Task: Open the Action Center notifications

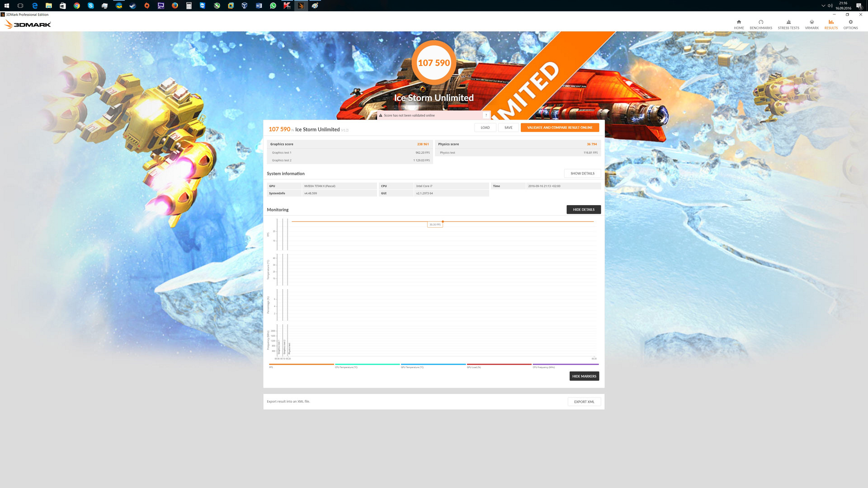Action: click(x=859, y=5)
